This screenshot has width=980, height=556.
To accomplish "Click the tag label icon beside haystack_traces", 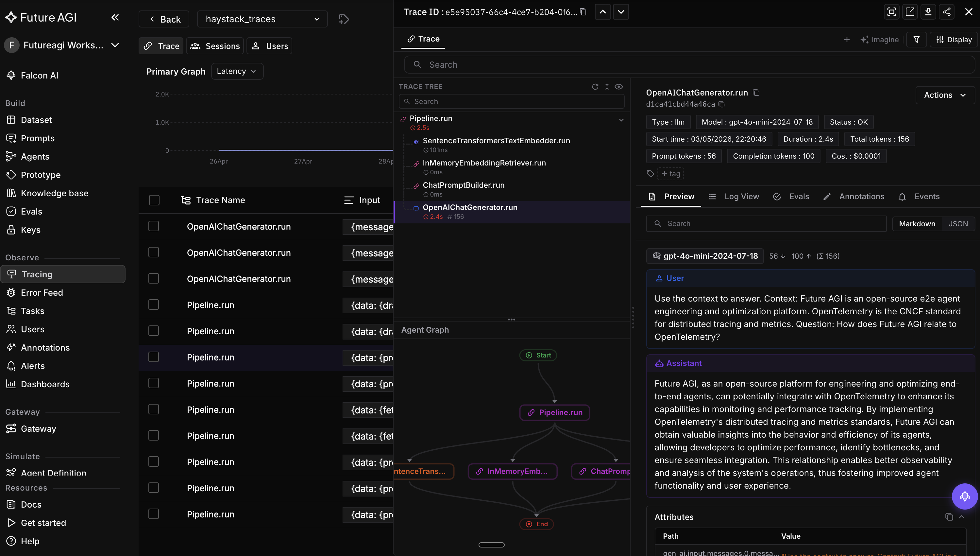I will point(344,19).
